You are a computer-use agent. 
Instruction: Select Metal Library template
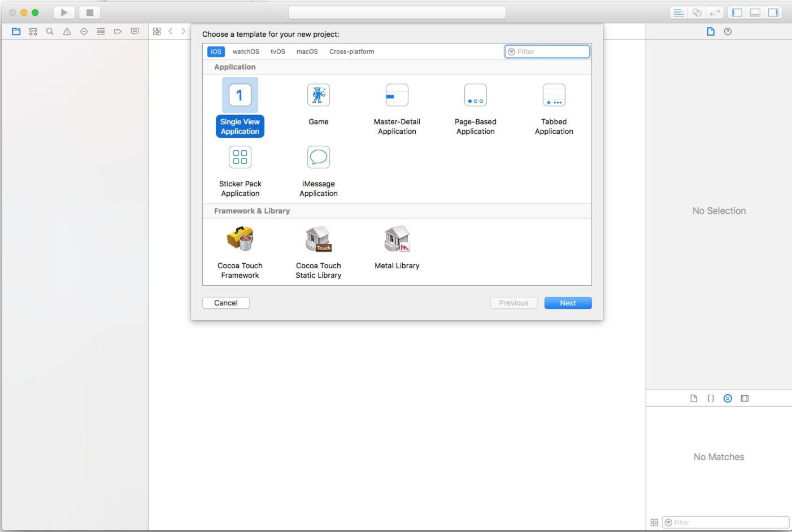click(x=397, y=247)
